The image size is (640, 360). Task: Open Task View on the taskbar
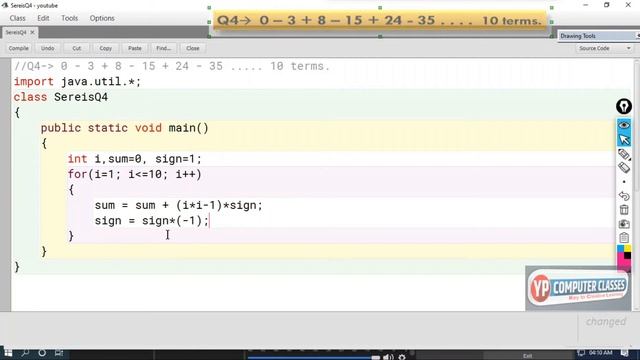[59, 352]
